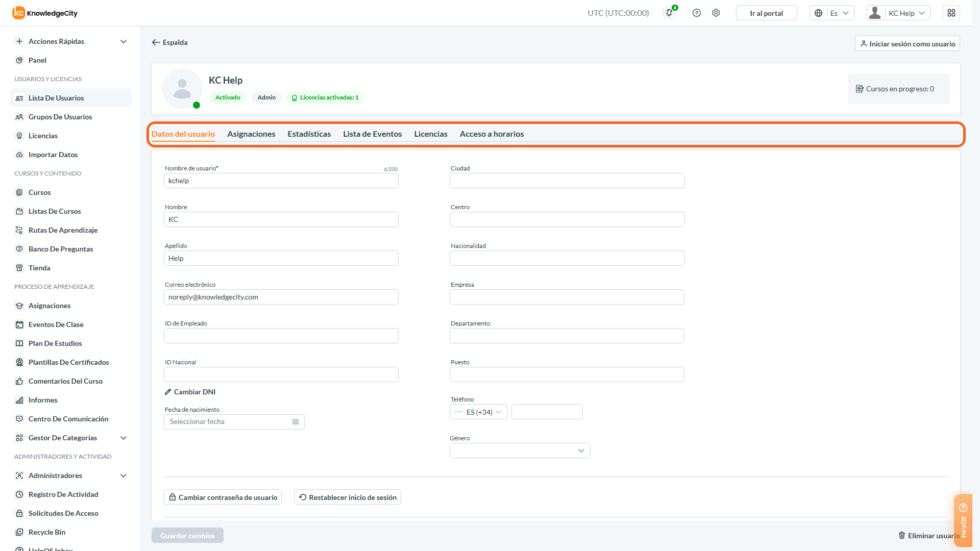Open the notifications bell icon
980x551 pixels.
(x=669, y=13)
